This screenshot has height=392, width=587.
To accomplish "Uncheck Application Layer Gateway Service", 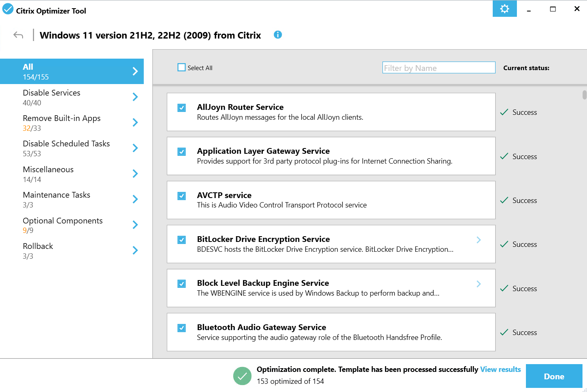I will [x=182, y=152].
